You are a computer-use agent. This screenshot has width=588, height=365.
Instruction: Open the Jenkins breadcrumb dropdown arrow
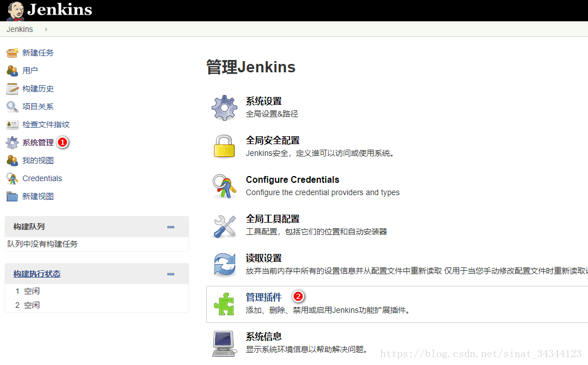point(46,29)
